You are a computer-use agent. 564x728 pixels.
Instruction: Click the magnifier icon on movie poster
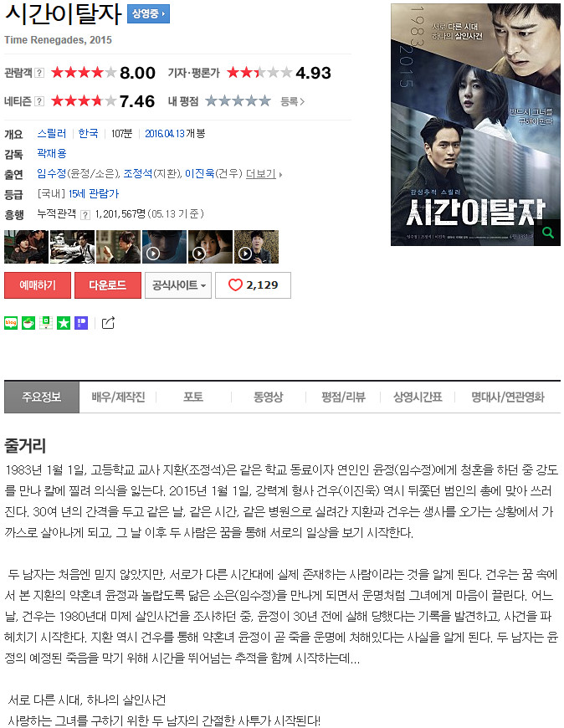coord(548,233)
